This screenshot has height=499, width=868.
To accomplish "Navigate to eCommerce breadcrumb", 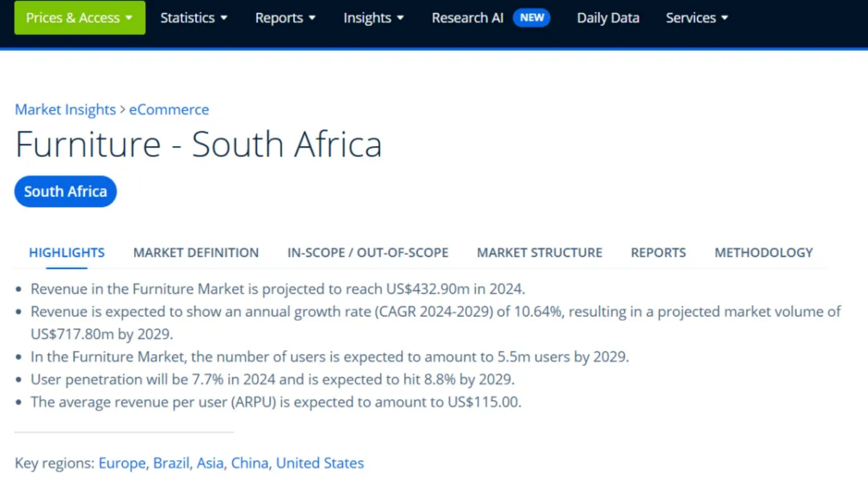I will [169, 109].
